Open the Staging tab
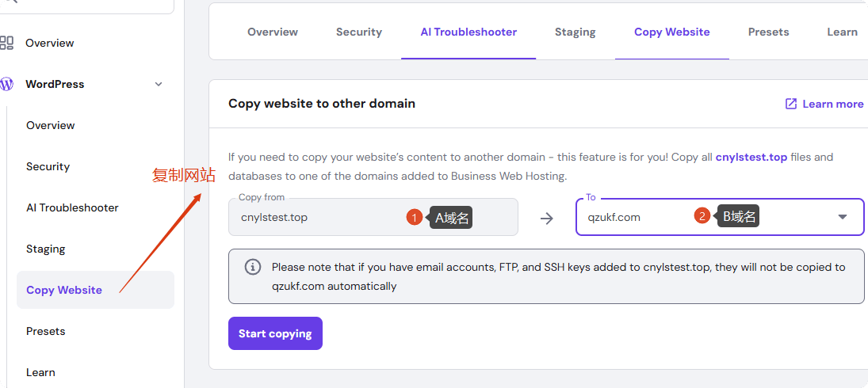Screen dimensions: 868x388 pyautogui.click(x=575, y=32)
